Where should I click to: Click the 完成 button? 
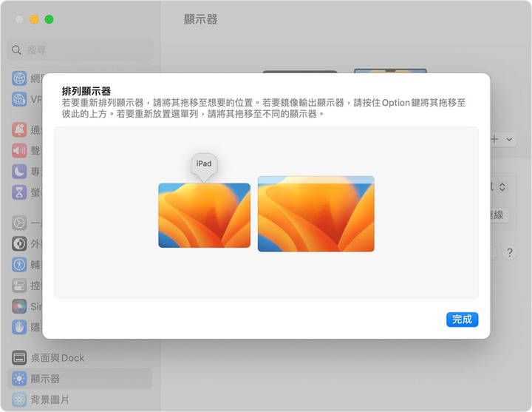click(x=462, y=320)
